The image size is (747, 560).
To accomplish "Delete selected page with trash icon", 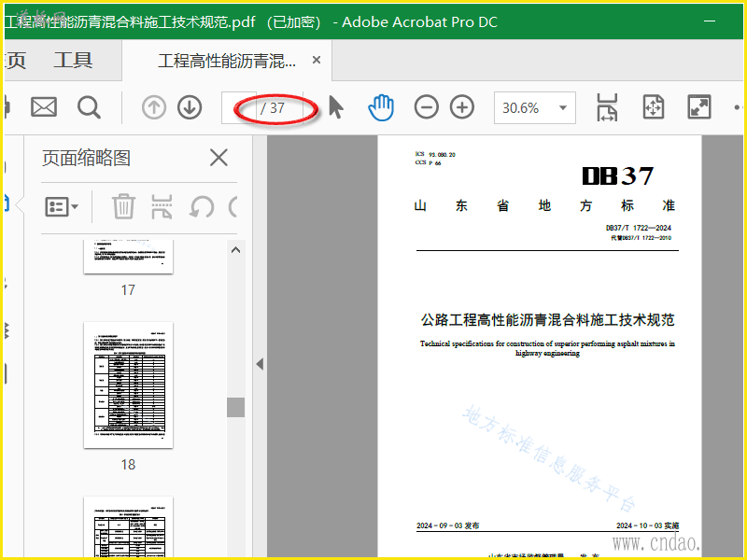I will [123, 206].
